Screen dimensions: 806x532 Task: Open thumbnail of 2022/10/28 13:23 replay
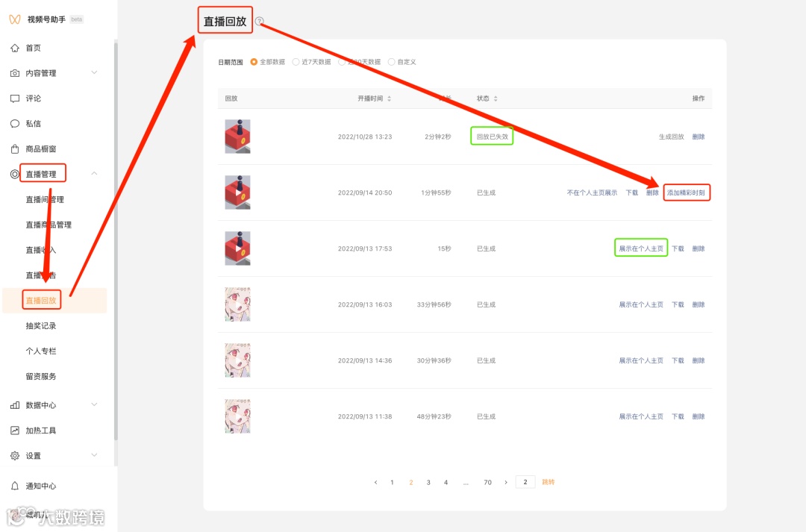tap(237, 137)
